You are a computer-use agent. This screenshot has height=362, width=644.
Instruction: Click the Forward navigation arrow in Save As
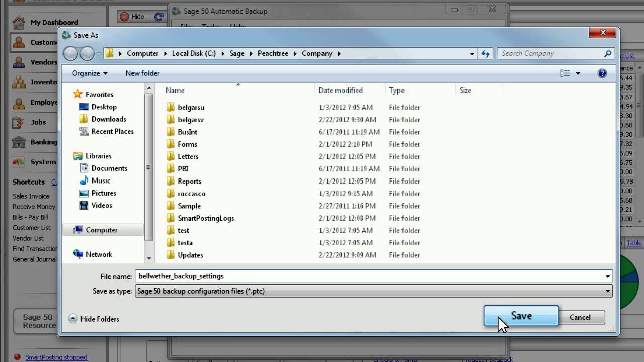click(87, 53)
